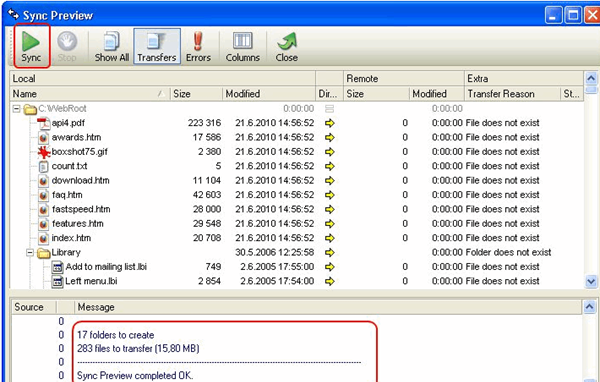The height and width of the screenshot is (382, 600).
Task: Click the Remote group header
Action: (x=404, y=78)
